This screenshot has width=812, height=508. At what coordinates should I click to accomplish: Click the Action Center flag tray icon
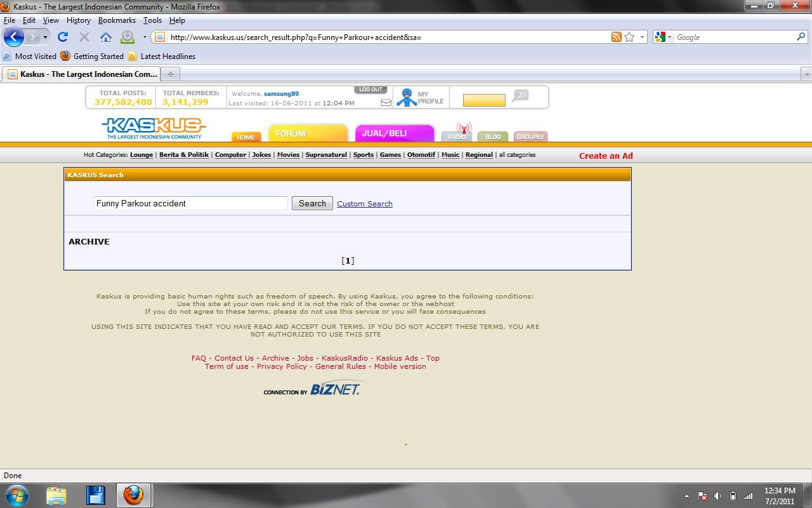[x=702, y=496]
